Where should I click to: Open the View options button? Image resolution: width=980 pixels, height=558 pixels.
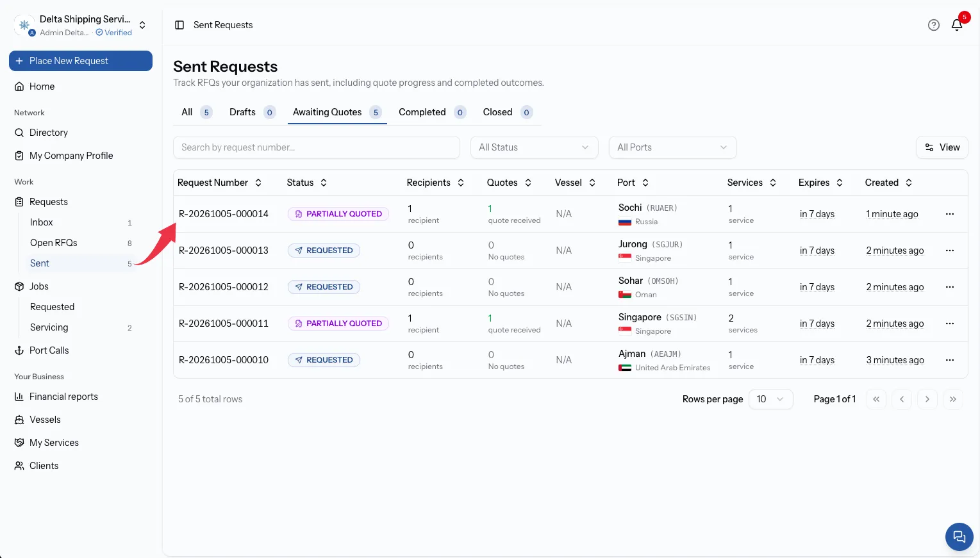(x=942, y=147)
